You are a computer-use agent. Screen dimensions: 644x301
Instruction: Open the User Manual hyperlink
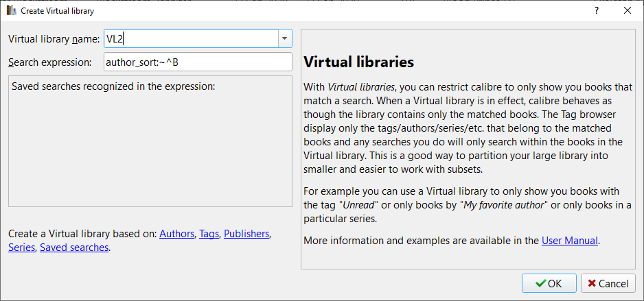pos(570,241)
